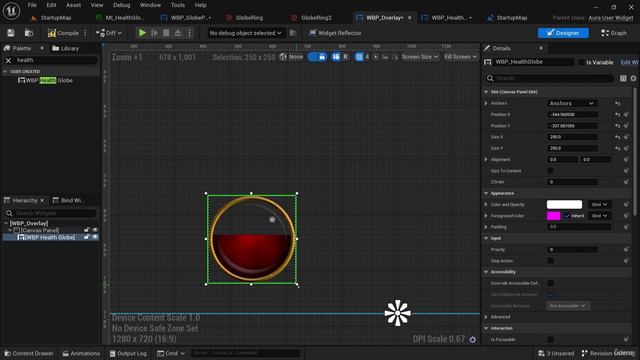Image resolution: width=640 pixels, height=360 pixels.
Task: Compile the widget blueprint
Action: point(63,33)
